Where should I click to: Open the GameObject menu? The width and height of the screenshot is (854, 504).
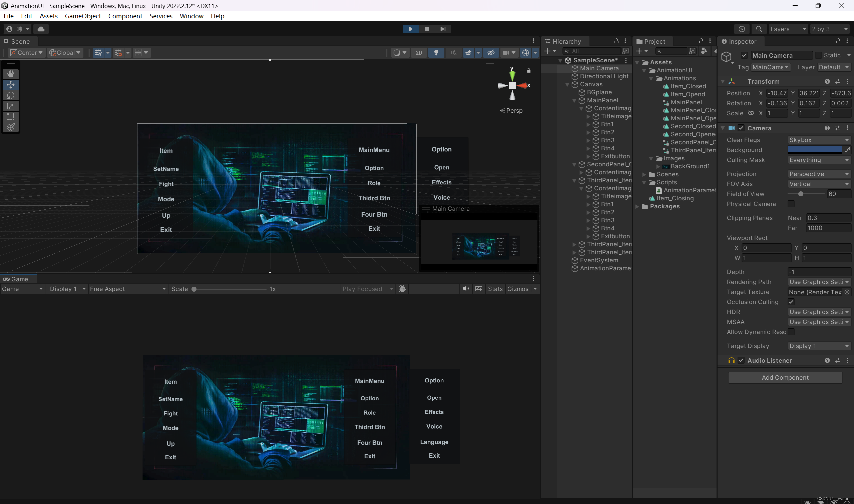83,16
